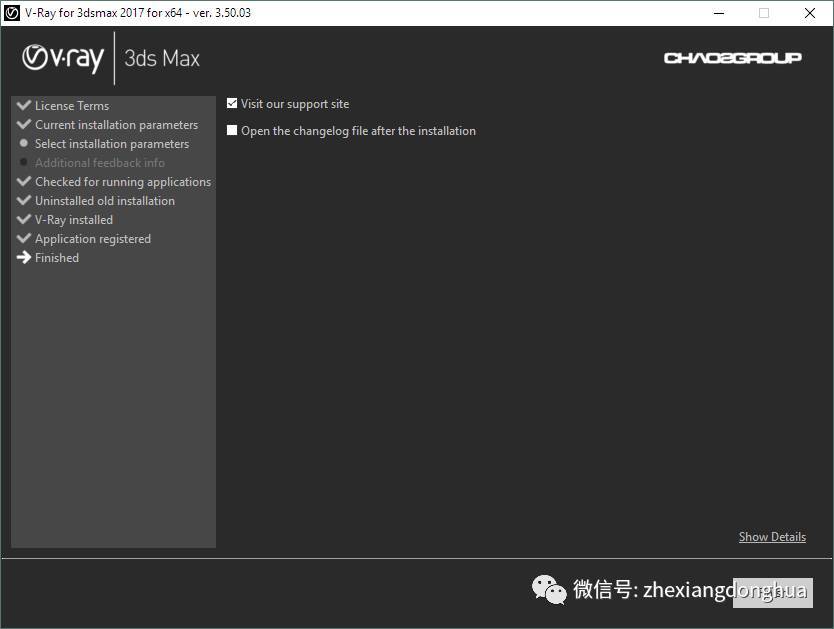Select the License Terms step
This screenshot has height=629, width=834.
coord(72,105)
